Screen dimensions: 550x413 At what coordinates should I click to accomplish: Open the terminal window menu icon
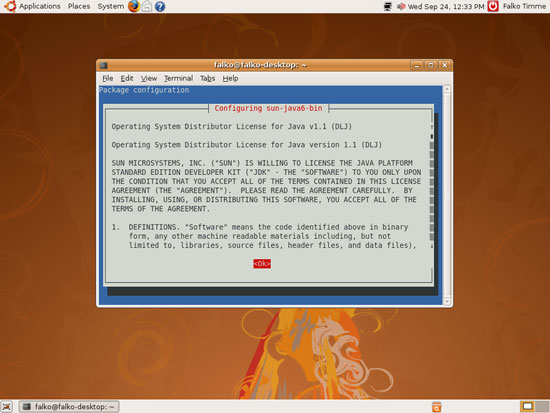point(103,65)
